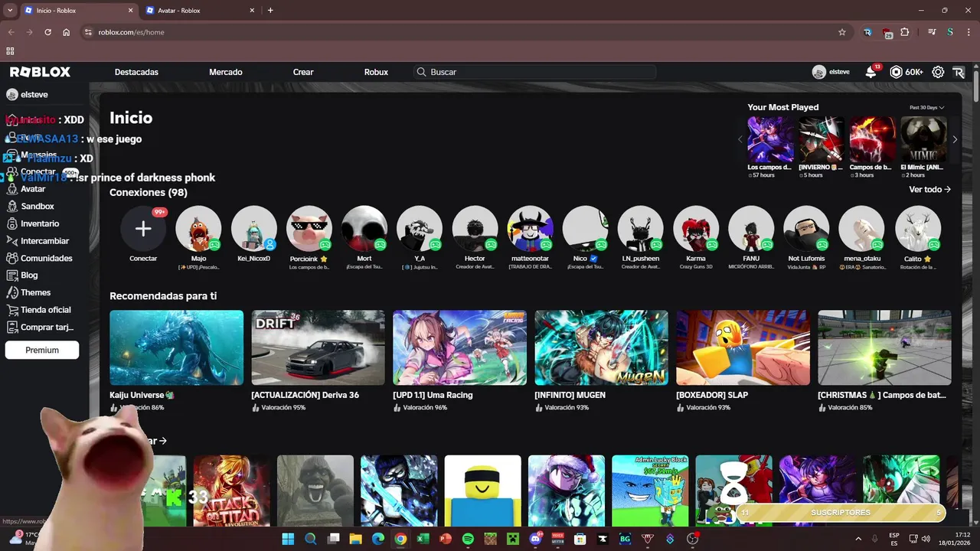The image size is (980, 551).
Task: Open the RoPro icon in Roblox header
Action: coord(959,72)
